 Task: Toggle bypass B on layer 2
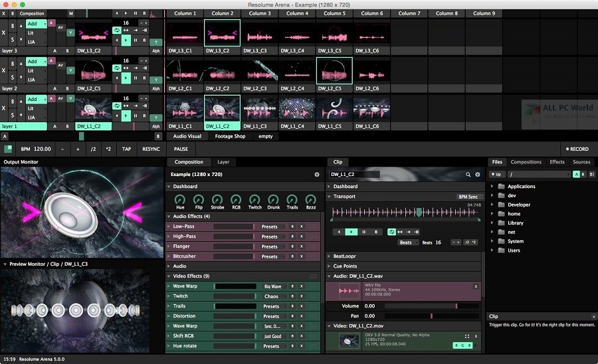12,64
